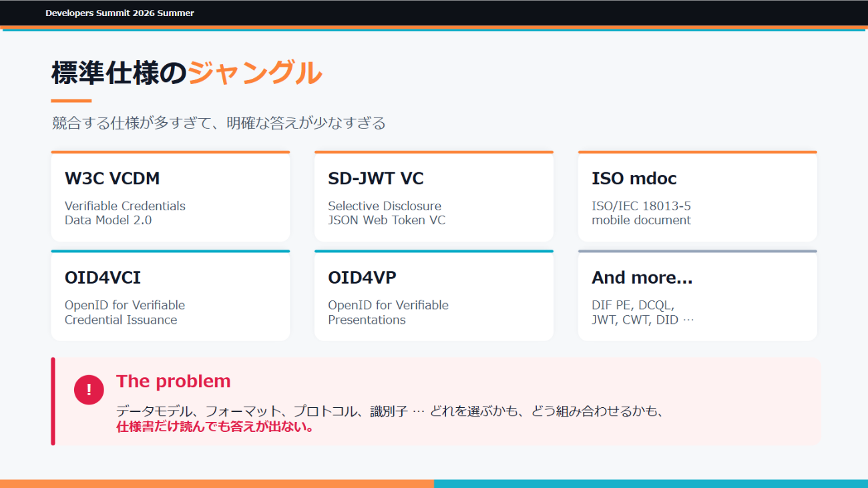868x488 pixels.
Task: Click OpenID for Verifiable Credential Issuance text
Action: point(125,312)
